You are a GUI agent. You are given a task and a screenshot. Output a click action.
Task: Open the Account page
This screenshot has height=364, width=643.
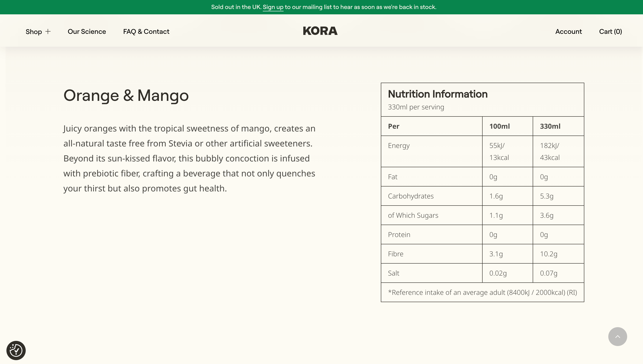(568, 31)
